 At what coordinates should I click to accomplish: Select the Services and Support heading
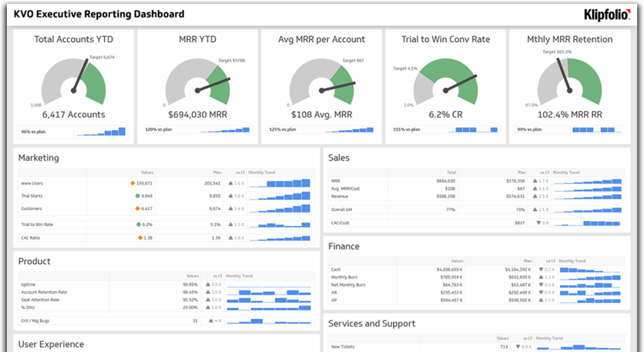[x=372, y=324]
